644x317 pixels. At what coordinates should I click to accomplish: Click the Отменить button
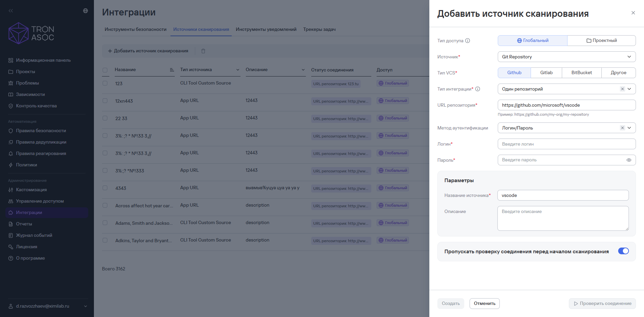[485, 304]
